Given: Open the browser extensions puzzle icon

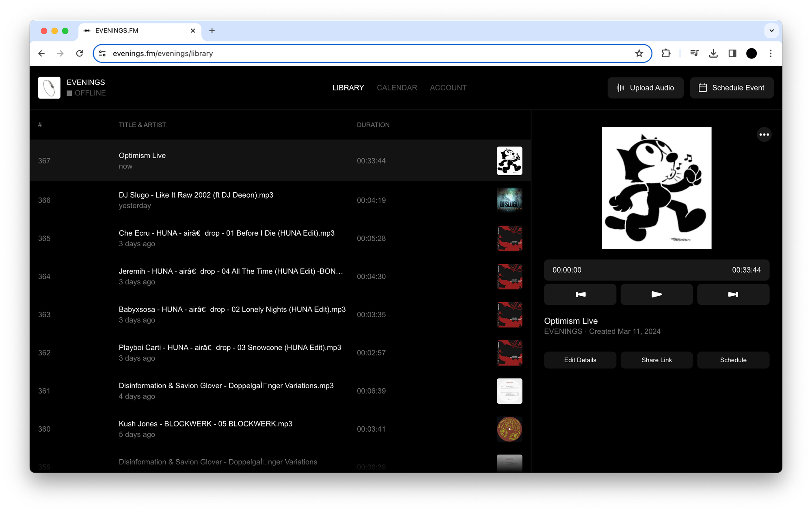Looking at the screenshot, I should point(666,54).
